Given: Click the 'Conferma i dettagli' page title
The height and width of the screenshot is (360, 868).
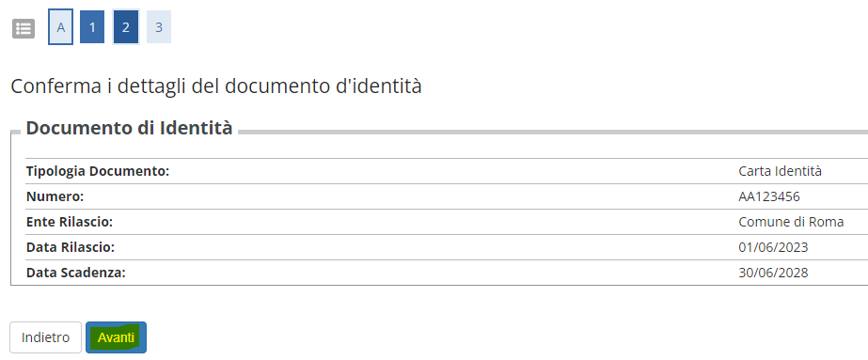Looking at the screenshot, I should tap(216, 86).
